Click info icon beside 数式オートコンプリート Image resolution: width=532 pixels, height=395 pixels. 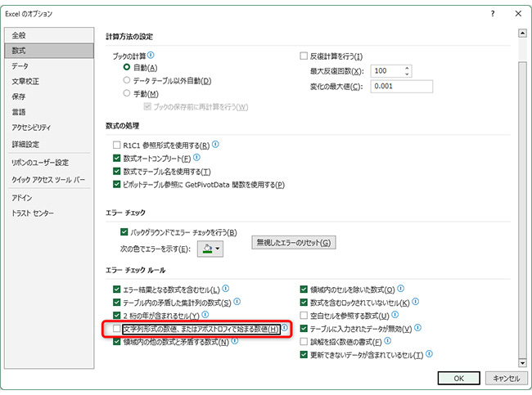coord(196,157)
